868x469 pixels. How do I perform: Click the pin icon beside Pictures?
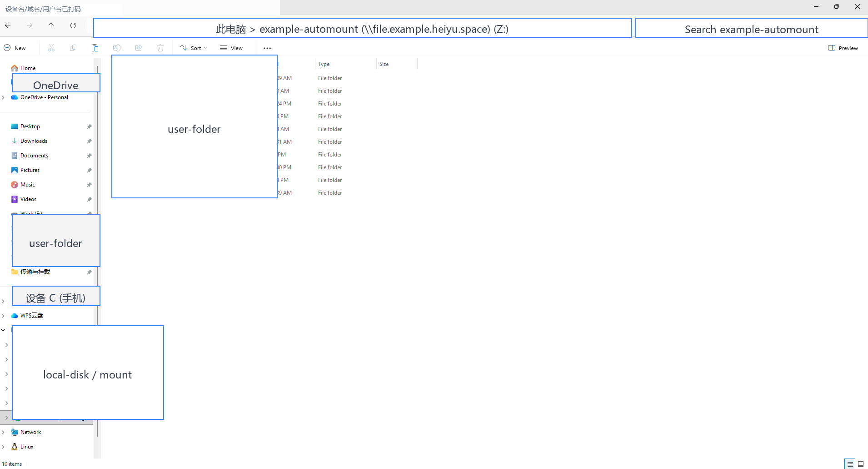(90, 170)
